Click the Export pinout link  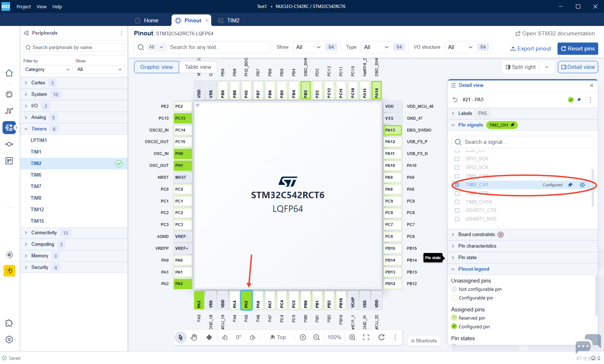click(531, 49)
